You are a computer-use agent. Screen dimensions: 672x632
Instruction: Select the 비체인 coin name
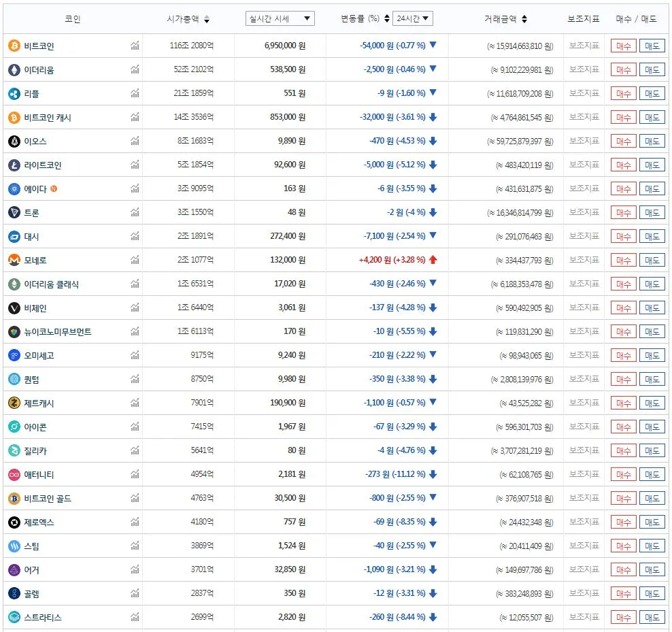pyautogui.click(x=35, y=308)
